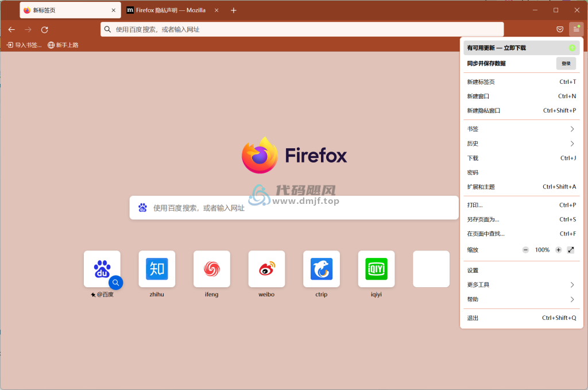Screen dimensions: 588x390
Task: Expand the 历史 submenu
Action: point(521,144)
